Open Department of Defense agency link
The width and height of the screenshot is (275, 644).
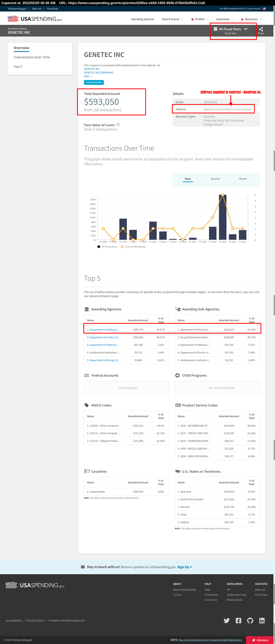(x=103, y=330)
